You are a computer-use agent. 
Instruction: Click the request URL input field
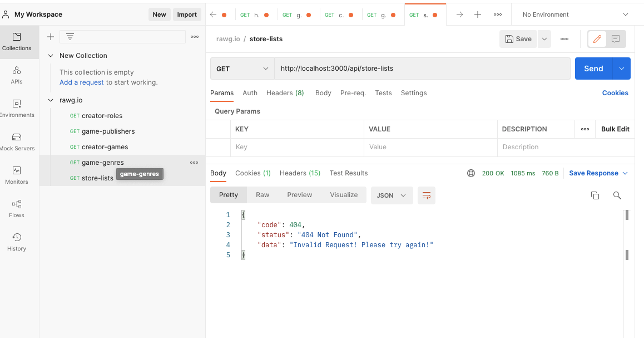tap(422, 68)
